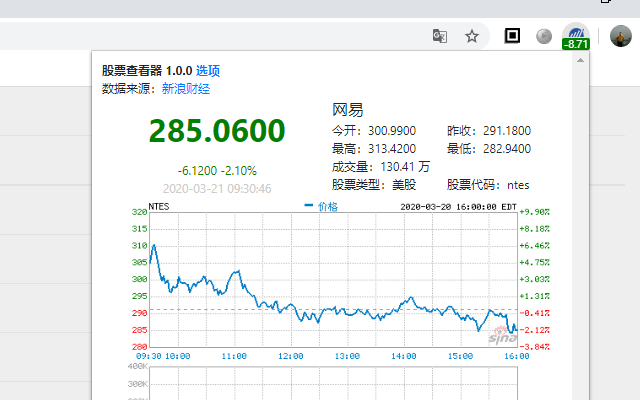640x400 pixels.
Task: Click the 320 price axis label
Action: tap(139, 212)
